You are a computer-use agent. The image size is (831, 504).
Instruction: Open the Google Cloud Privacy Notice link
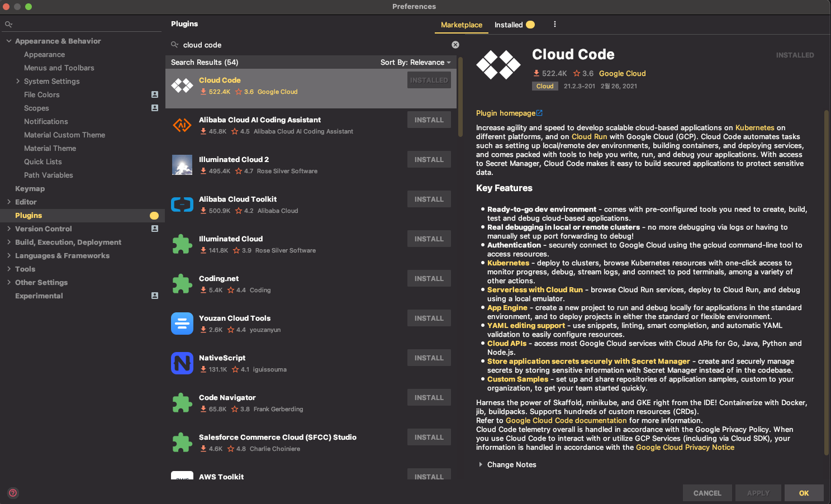coord(685,447)
